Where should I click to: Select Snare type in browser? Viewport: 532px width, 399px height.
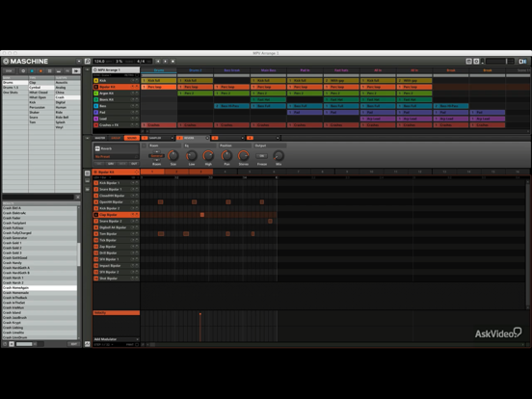pos(41,117)
